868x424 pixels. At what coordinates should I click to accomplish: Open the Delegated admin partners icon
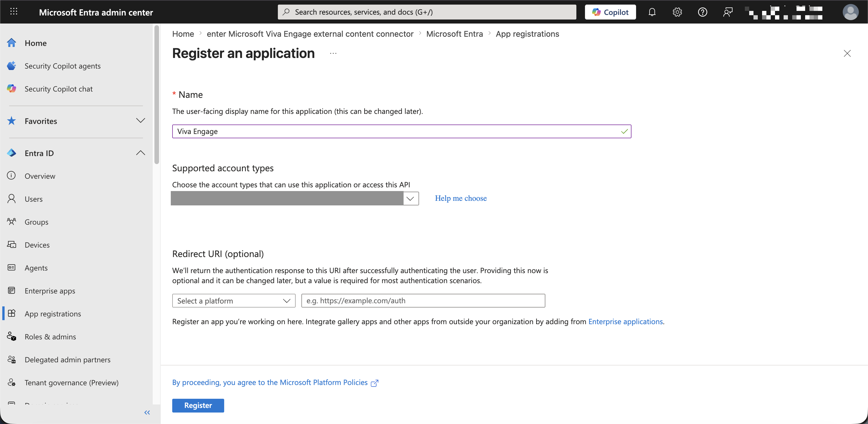pos(12,359)
